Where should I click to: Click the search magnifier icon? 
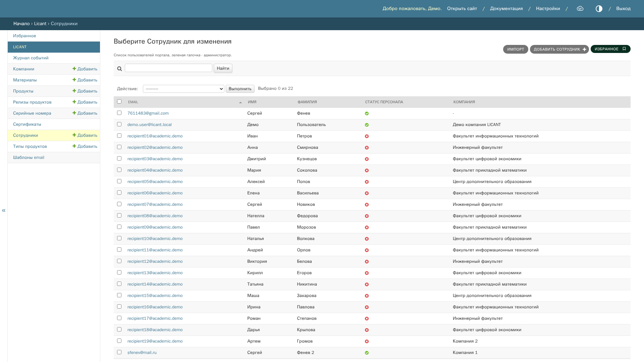119,69
